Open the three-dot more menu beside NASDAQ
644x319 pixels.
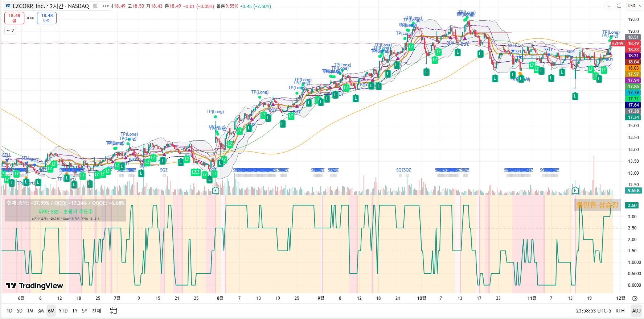106,6
